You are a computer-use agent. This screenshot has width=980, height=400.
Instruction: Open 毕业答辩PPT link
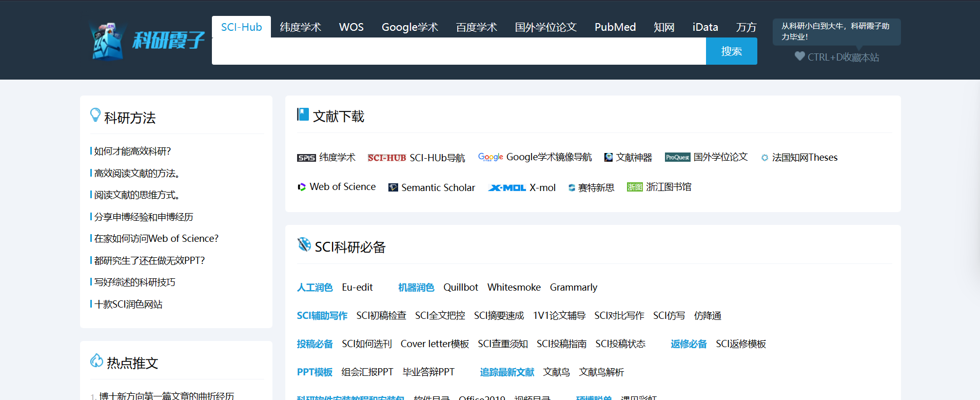pos(428,372)
